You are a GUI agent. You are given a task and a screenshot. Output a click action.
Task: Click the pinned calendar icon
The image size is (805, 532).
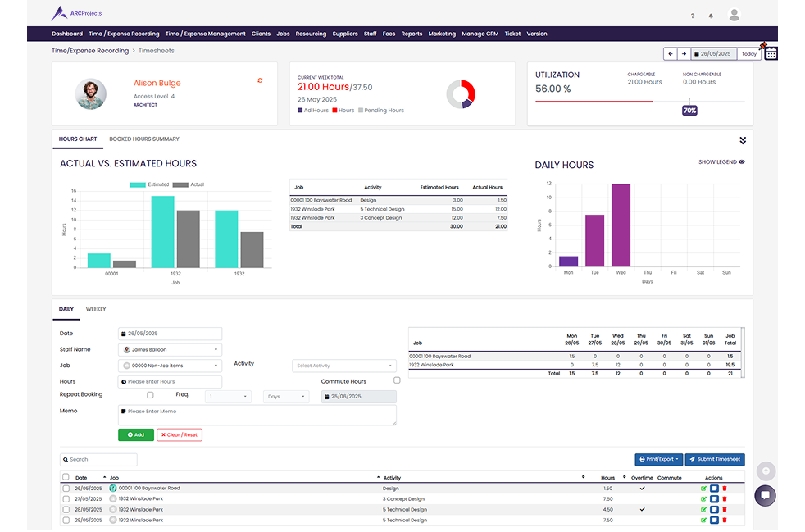[x=771, y=53]
